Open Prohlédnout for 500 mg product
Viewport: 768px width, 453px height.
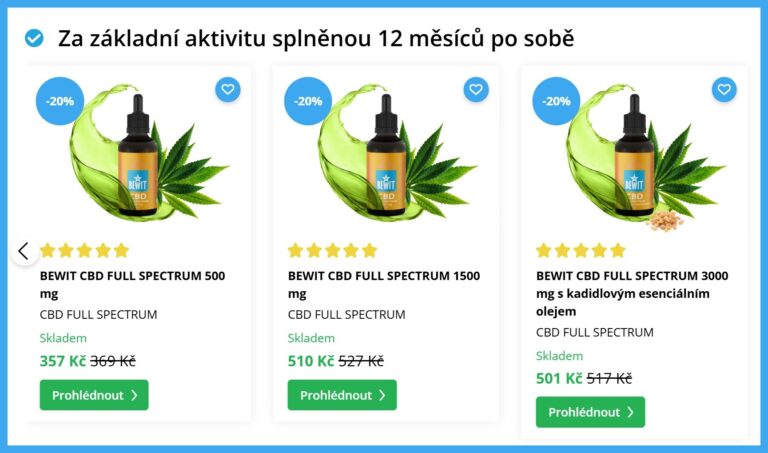pos(94,395)
